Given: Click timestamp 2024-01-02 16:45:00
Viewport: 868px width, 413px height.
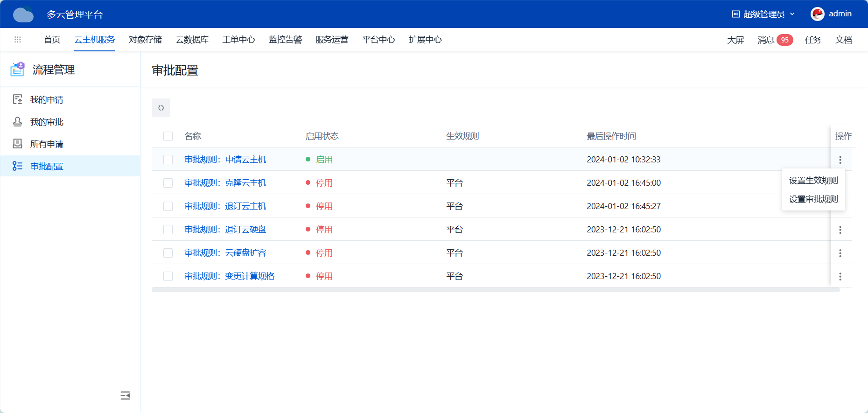Looking at the screenshot, I should (623, 183).
